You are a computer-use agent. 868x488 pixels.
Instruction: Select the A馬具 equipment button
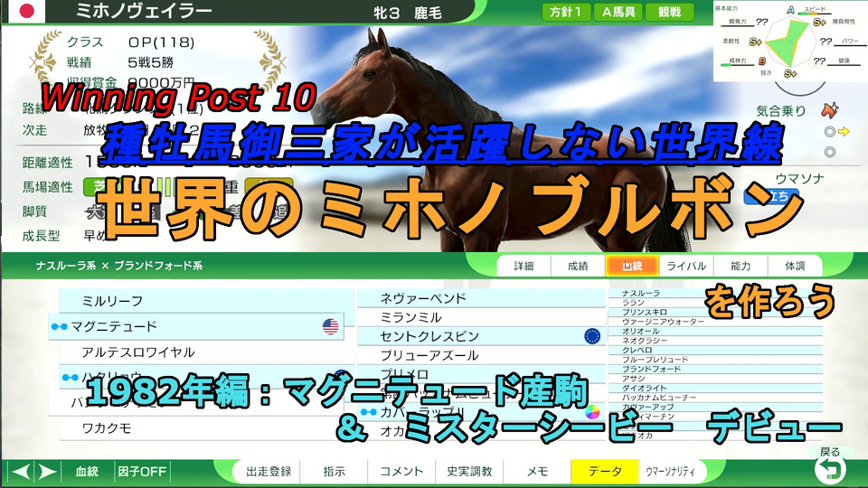[x=618, y=12]
